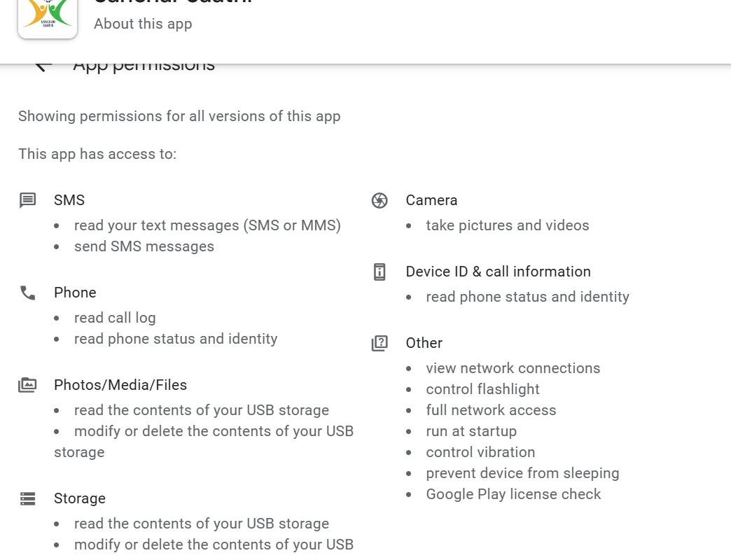Image resolution: width=731 pixels, height=560 pixels.
Task: Click the Storage stacked-bars icon
Action: click(x=27, y=499)
